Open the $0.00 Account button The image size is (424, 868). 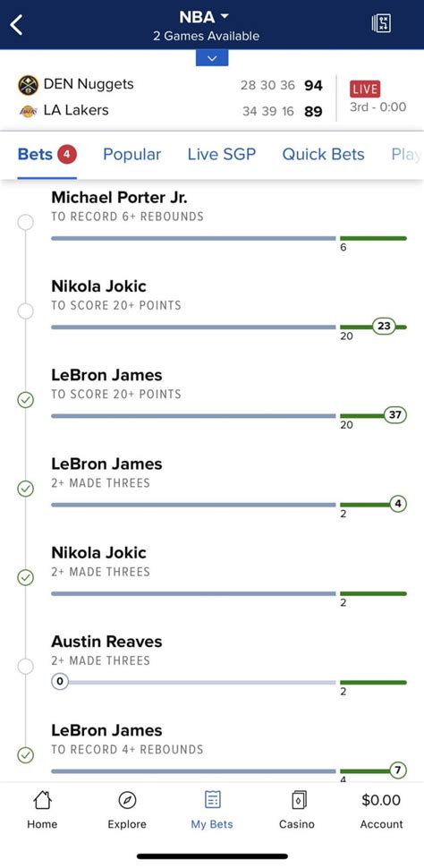[381, 811]
